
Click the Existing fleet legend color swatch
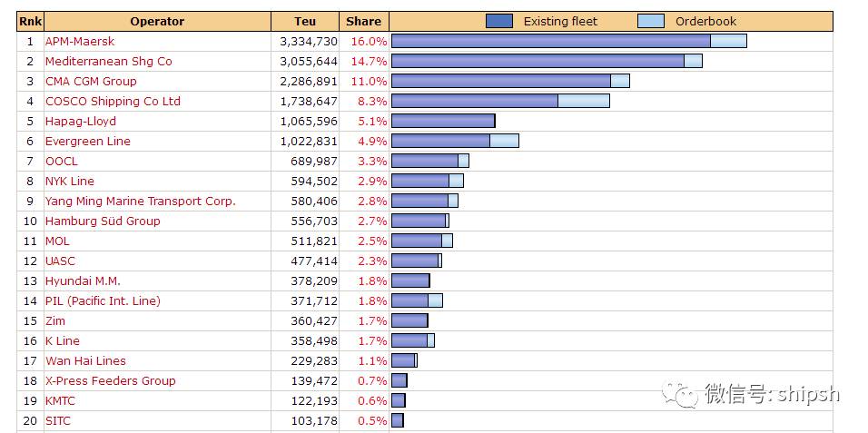(499, 21)
